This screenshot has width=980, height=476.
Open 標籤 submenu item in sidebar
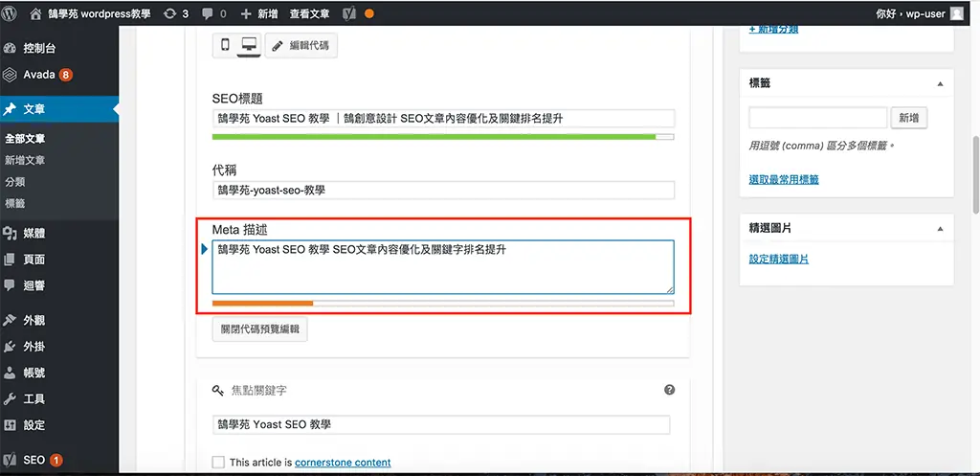15,203
